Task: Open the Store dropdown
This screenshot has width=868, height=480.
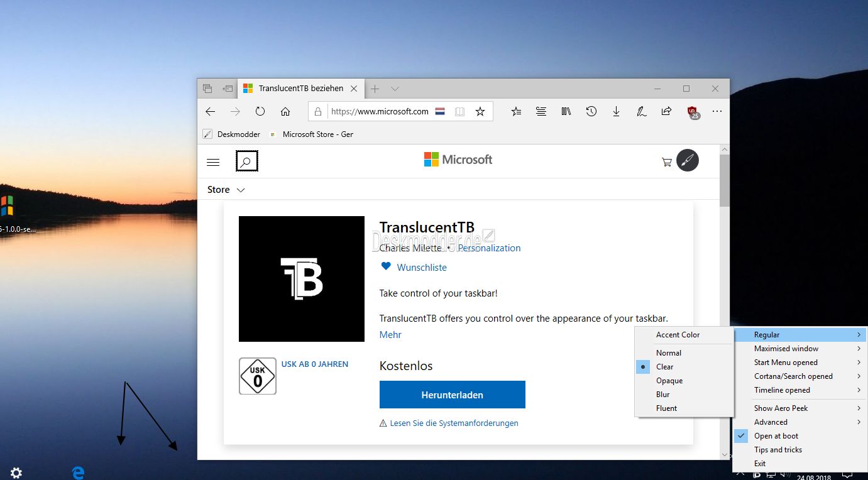Action: pyautogui.click(x=226, y=190)
